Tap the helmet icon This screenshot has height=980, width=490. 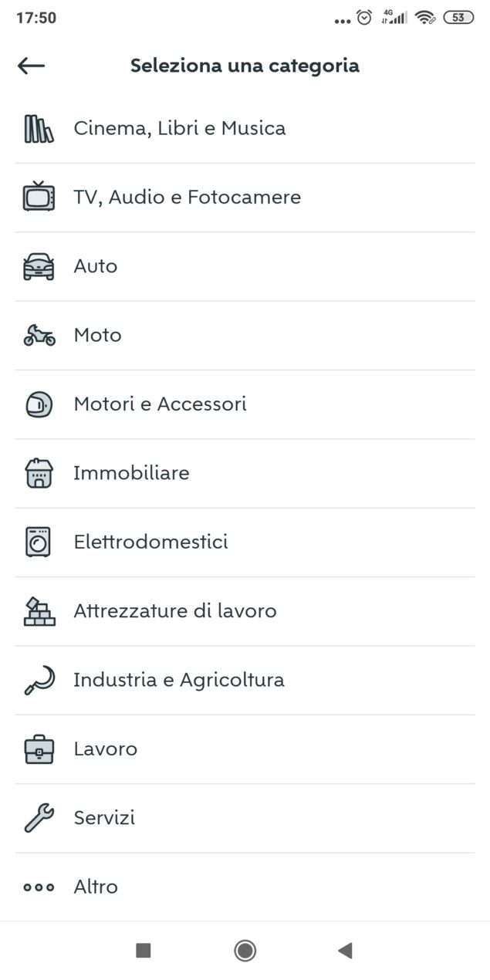pos(39,404)
